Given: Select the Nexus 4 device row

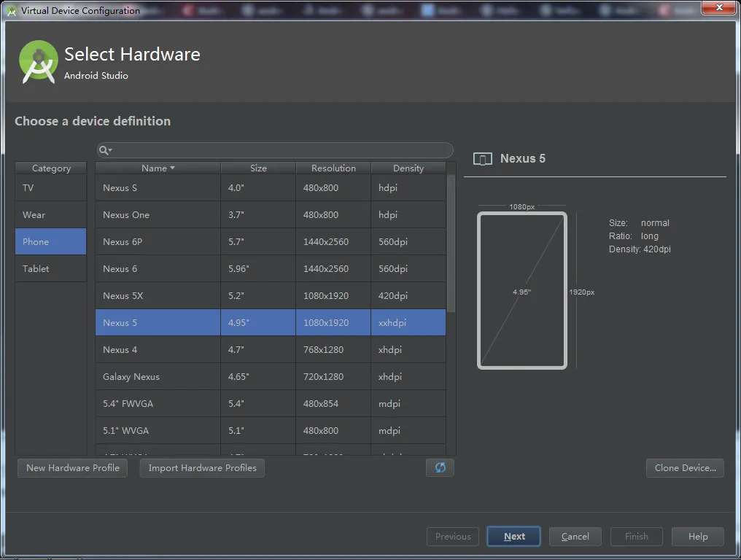Looking at the screenshot, I should tap(271, 349).
